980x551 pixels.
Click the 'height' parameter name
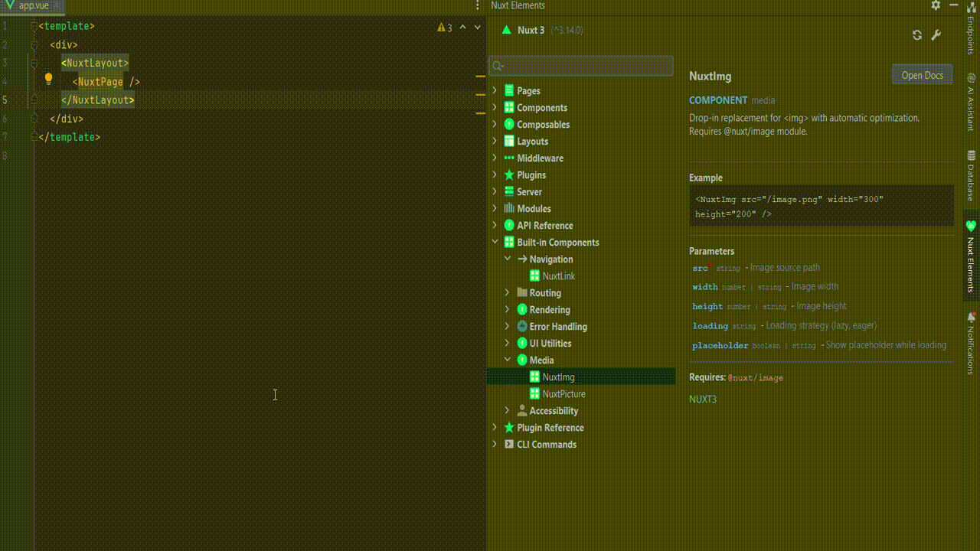pos(707,306)
